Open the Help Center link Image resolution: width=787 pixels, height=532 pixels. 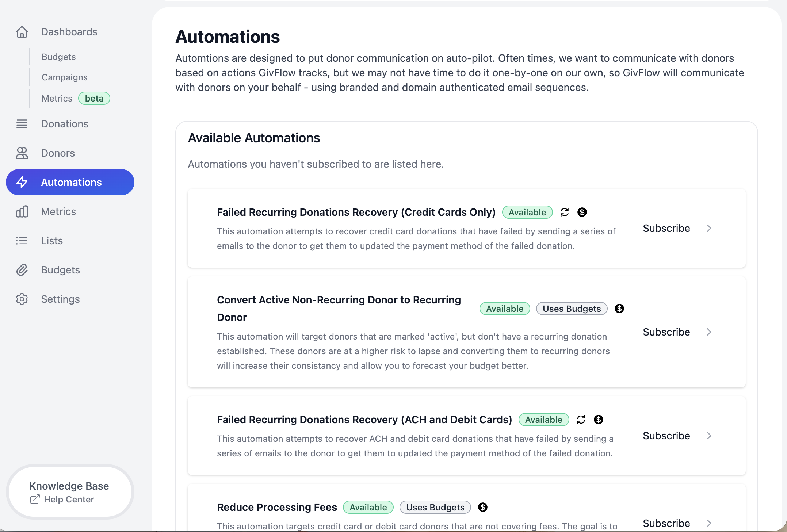(x=69, y=499)
